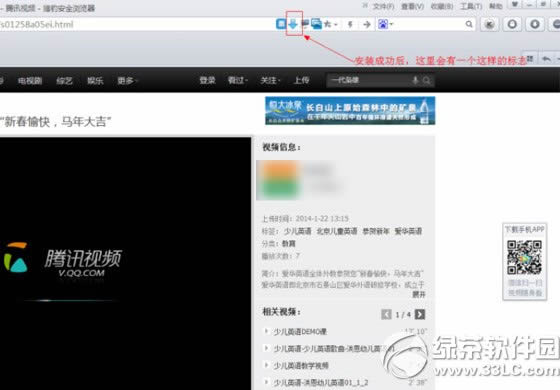
Task: Click the right-arrow go button in address bar
Action: [x=367, y=24]
